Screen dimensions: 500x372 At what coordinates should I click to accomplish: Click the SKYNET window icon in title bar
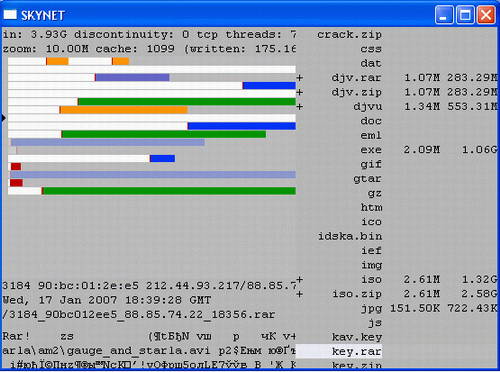10,15
